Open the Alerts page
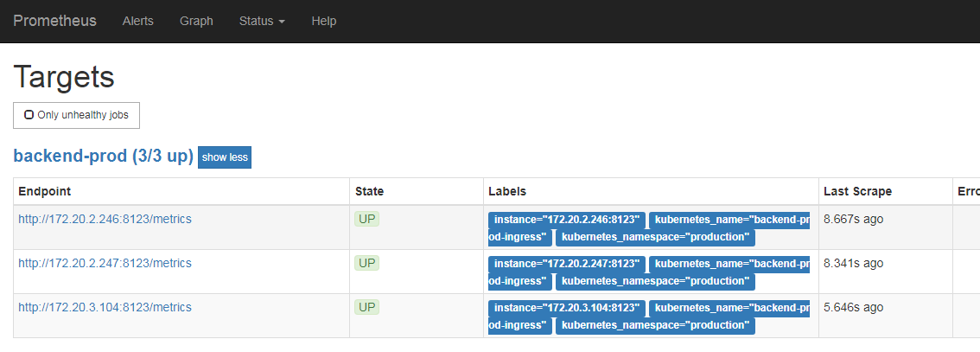This screenshot has height=352, width=980. pyautogui.click(x=138, y=21)
